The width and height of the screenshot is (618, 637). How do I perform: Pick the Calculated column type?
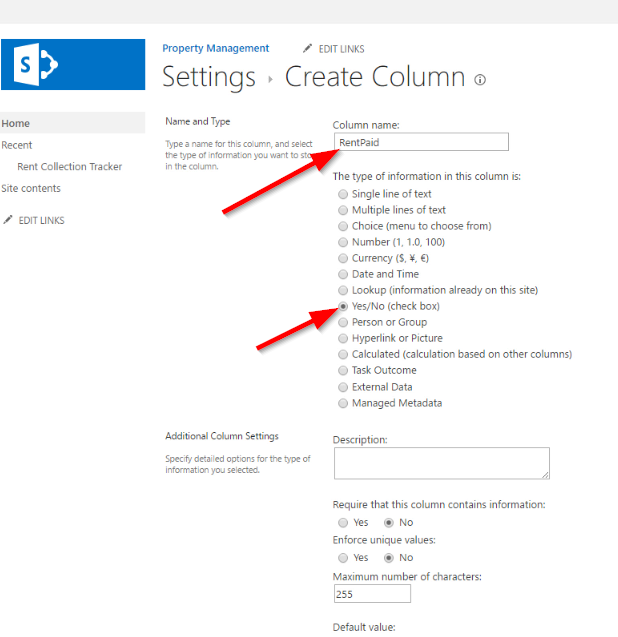point(343,354)
